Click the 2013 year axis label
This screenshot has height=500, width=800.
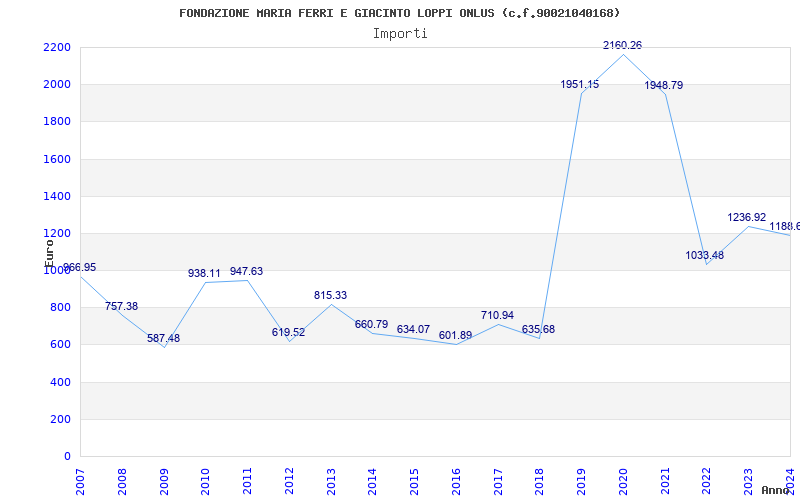[x=331, y=481]
